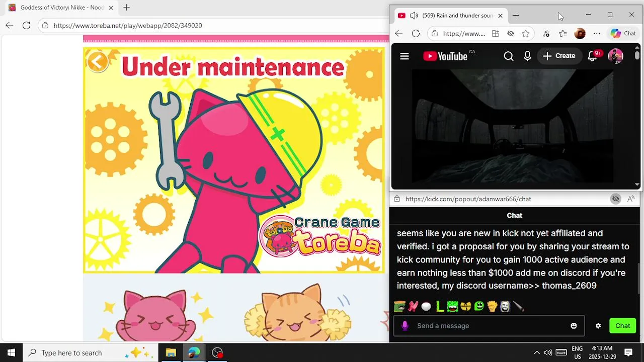644x362 pixels.
Task: Click the Send a message field
Action: [x=489, y=326]
